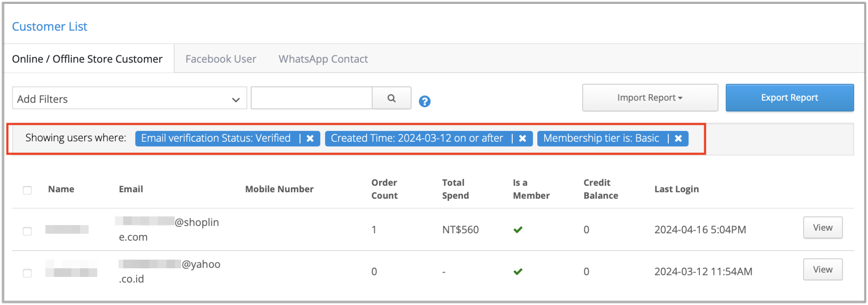Open the Add Filters dropdown
This screenshot has width=868, height=305.
click(x=129, y=98)
